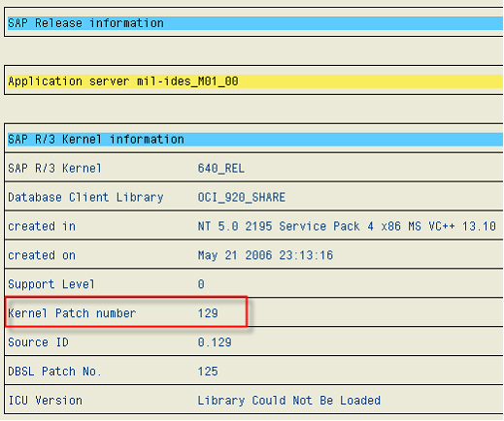Click the Source ID value '0.129'
The height and width of the screenshot is (421, 504).
point(215,342)
